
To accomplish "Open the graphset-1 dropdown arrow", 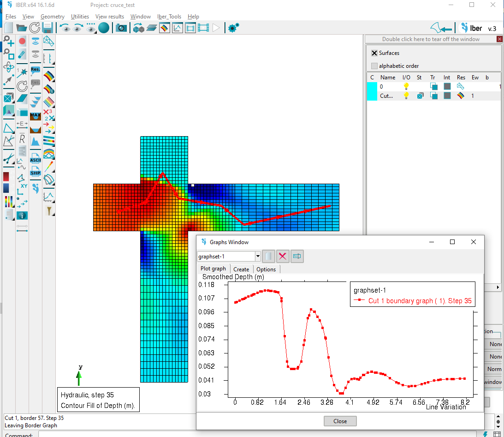I will tap(258, 256).
